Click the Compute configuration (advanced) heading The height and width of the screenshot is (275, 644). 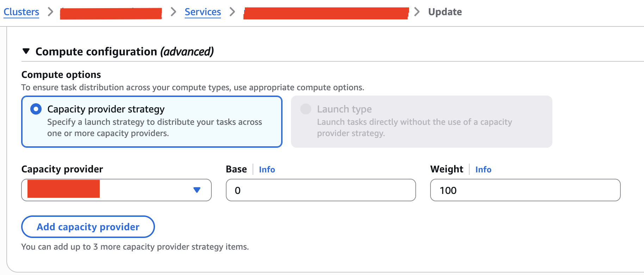point(124,51)
